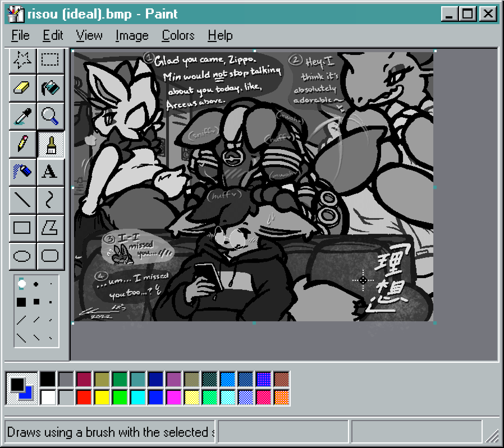Image resolution: width=504 pixels, height=448 pixels.
Task: Choose the smallest round brush shape
Action: [x=51, y=284]
